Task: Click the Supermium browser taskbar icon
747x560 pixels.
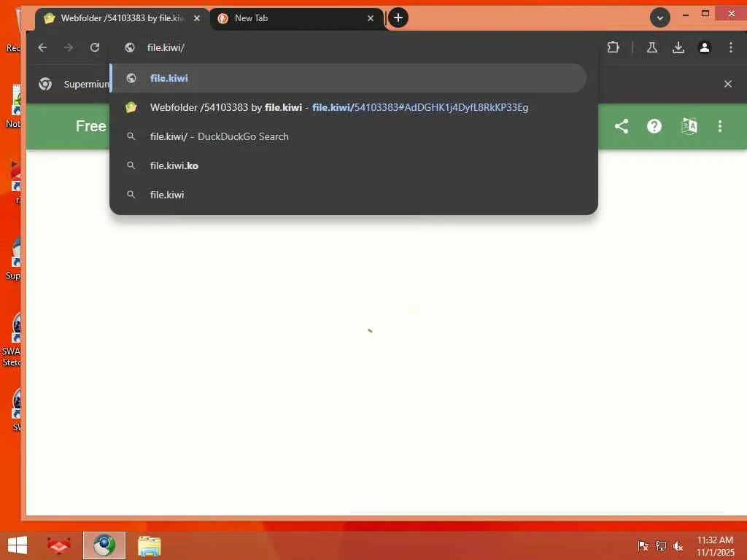Action: 104,545
